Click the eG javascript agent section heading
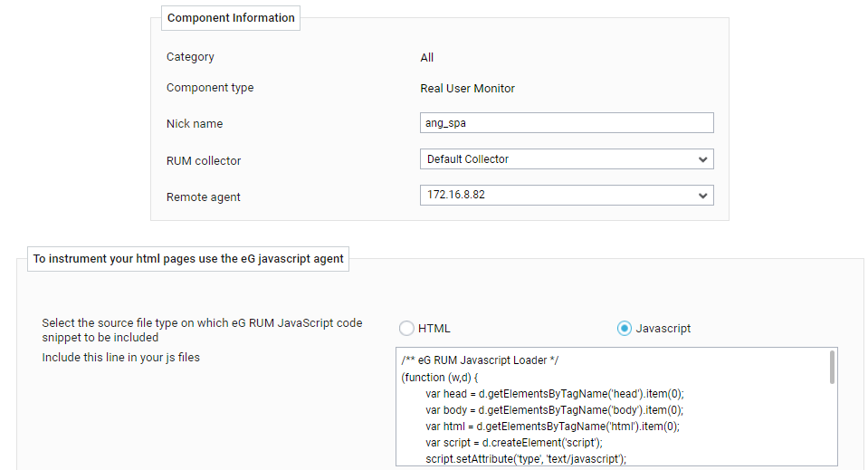 tap(188, 258)
